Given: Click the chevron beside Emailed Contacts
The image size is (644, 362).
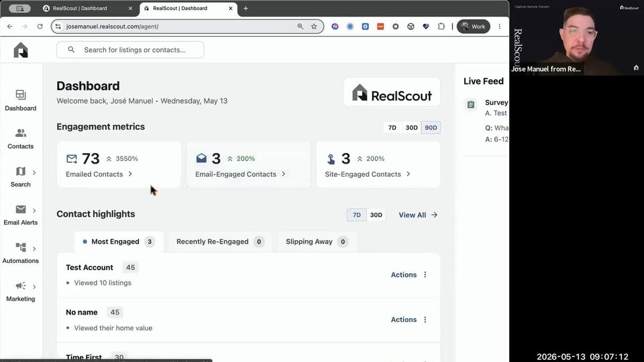Looking at the screenshot, I should pos(130,174).
